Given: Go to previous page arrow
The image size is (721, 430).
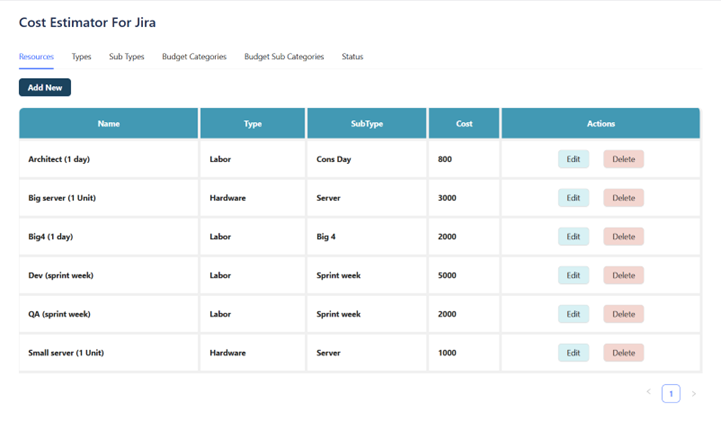Looking at the screenshot, I should tap(648, 393).
